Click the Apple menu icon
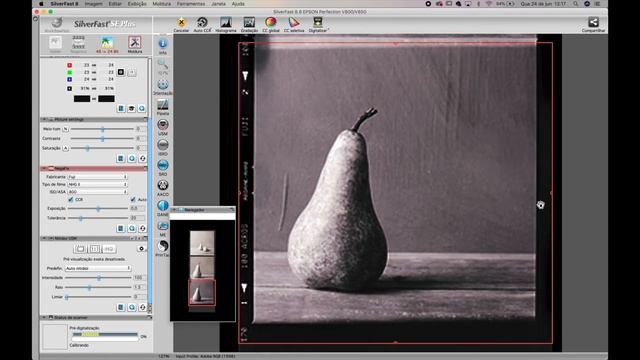Screen dimensions: 640x360 [x=41, y=4]
